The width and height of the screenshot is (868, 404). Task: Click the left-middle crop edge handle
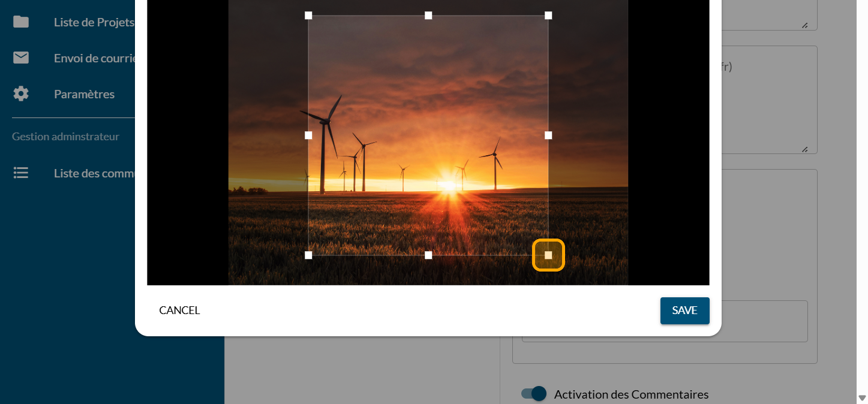[x=308, y=135]
